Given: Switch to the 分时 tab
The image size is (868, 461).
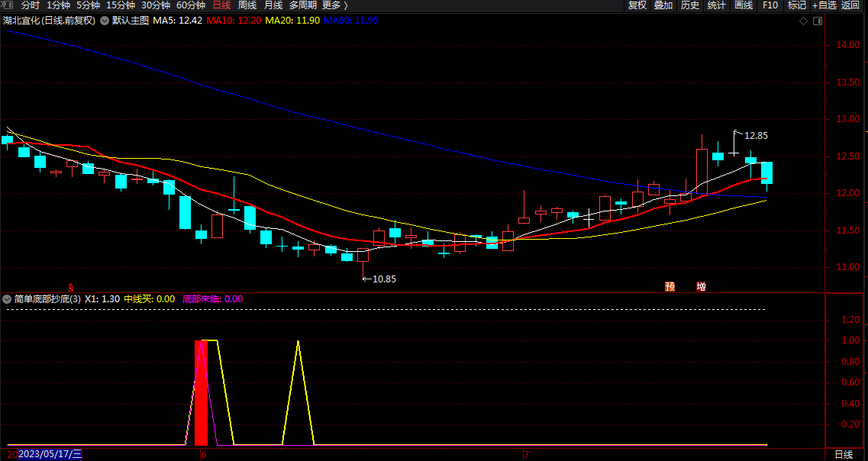Looking at the screenshot, I should click(x=31, y=5).
